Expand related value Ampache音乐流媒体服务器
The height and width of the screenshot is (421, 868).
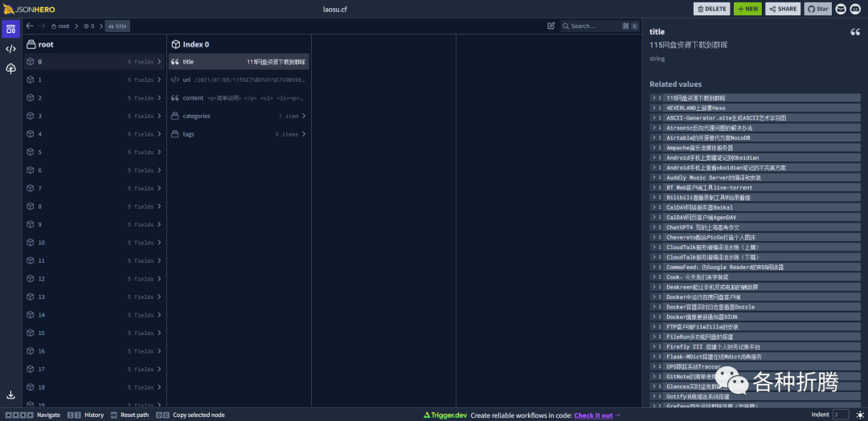point(653,148)
